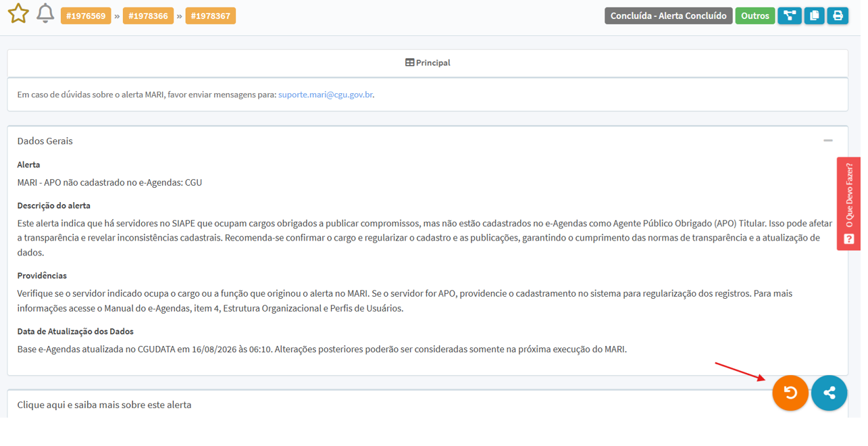Open breadcrumb item #1978366
Screen dimensions: 868x446
click(x=148, y=16)
